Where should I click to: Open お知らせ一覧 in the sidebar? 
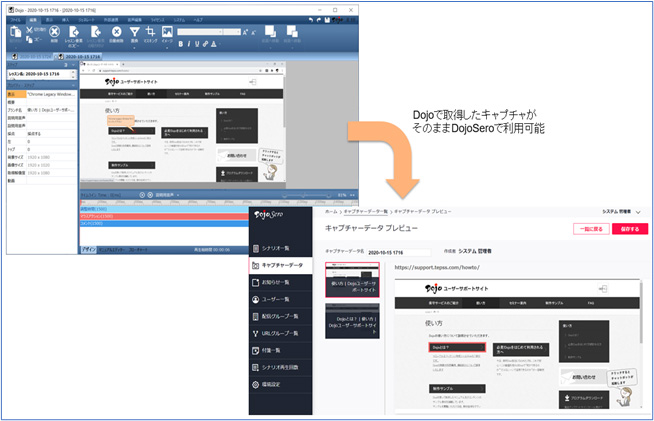click(281, 282)
